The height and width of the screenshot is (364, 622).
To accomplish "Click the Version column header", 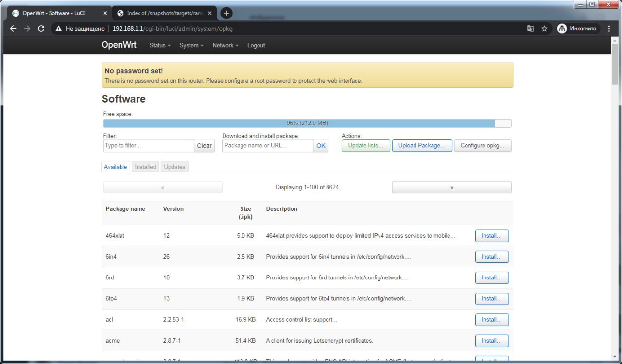I will click(173, 209).
